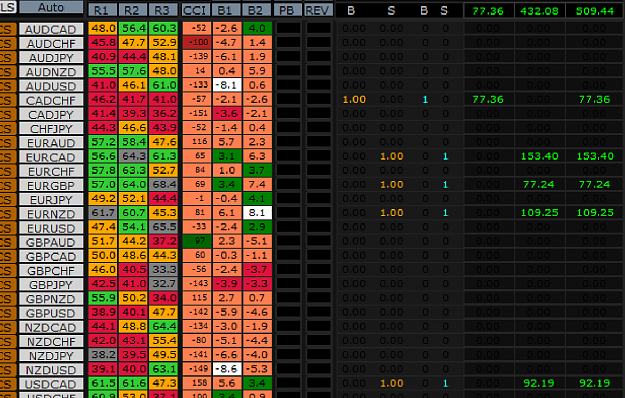This screenshot has height=398, width=625.
Task: Click the sell profit 77.24 in EURGBP row
Action: coord(539,184)
